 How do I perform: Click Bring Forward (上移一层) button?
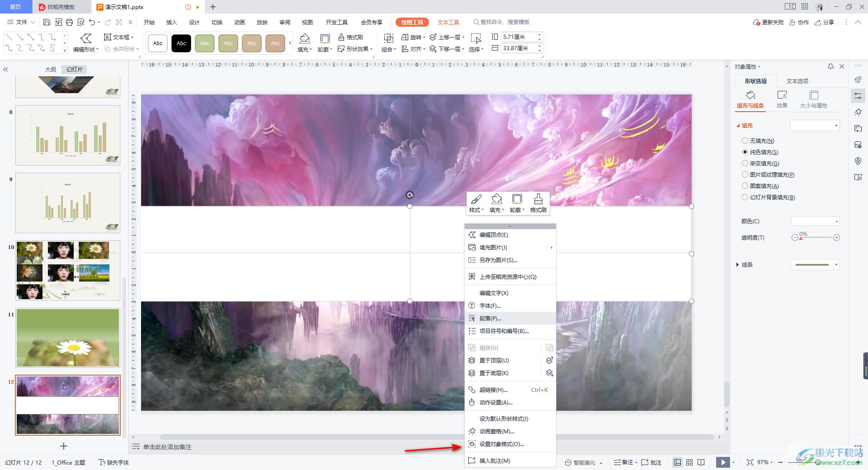pos(447,37)
